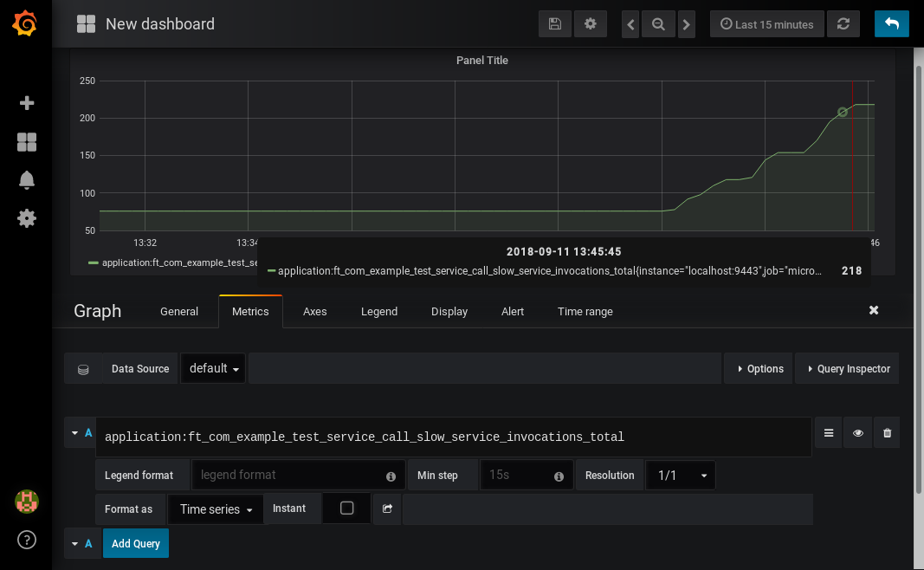This screenshot has width=924, height=570.
Task: Open Configuration gear in the sidebar
Action: tap(27, 218)
